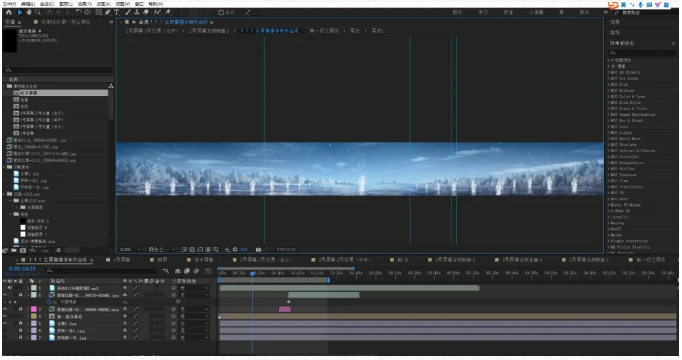Toggle the eye visibility of layer 2
Image resolution: width=682 pixels, height=360 pixels.
tap(5, 295)
